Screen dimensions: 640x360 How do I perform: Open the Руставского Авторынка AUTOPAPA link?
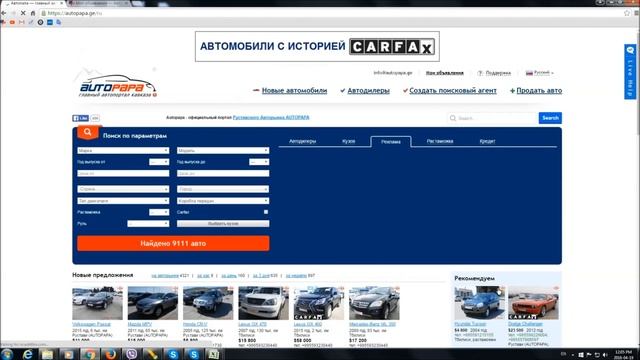pyautogui.click(x=271, y=118)
